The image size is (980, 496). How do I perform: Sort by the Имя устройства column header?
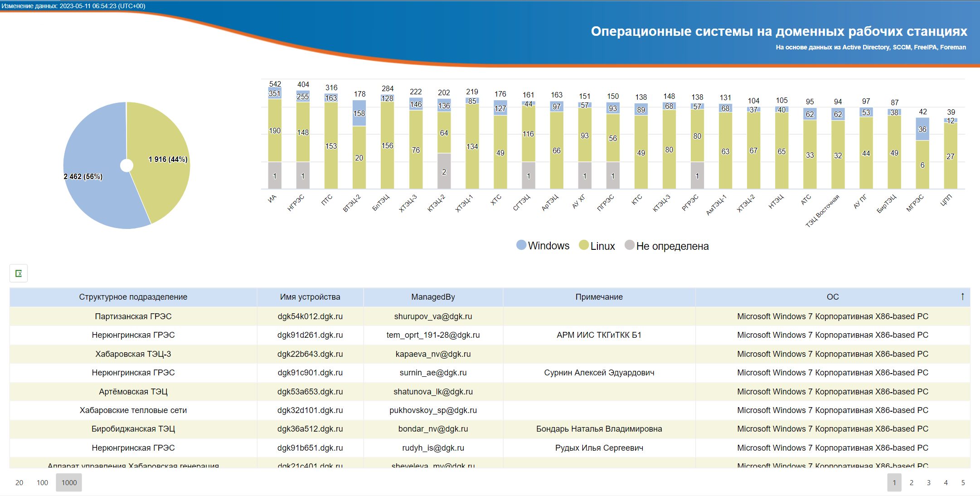pos(310,297)
